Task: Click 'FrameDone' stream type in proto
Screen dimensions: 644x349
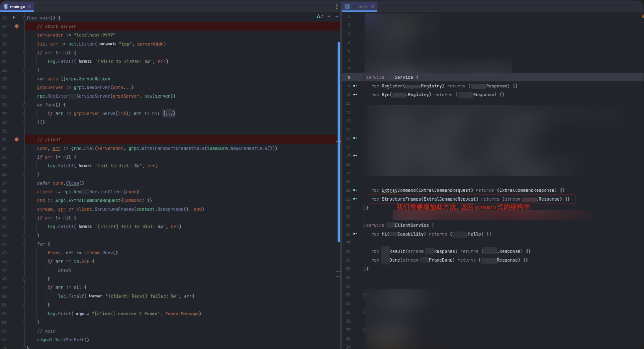Action: [x=440, y=260]
